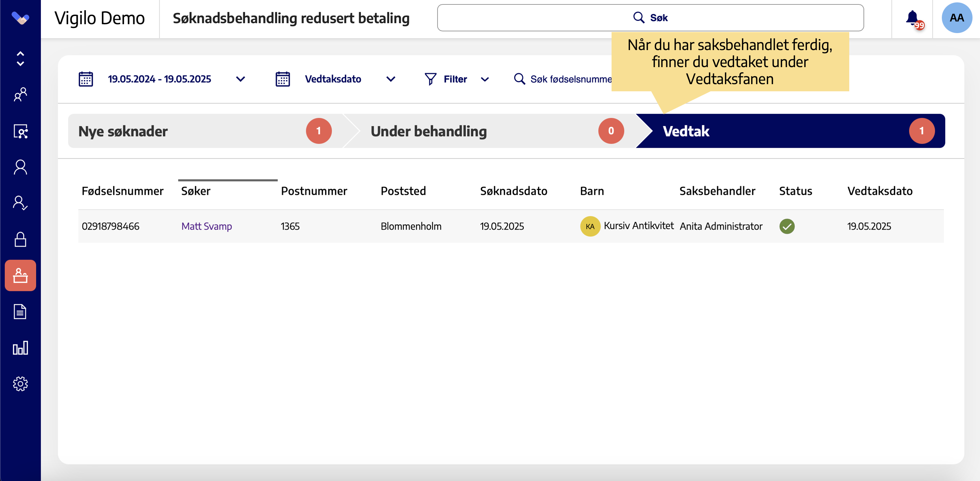Viewport: 980px width, 481px height.
Task: Sort by Vedtaksdato column header
Action: coord(880,191)
